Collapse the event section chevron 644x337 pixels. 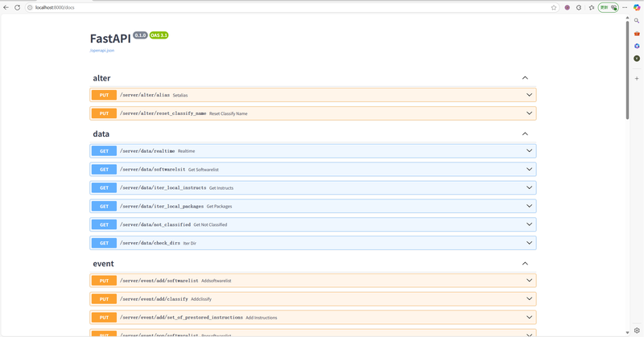coord(525,263)
